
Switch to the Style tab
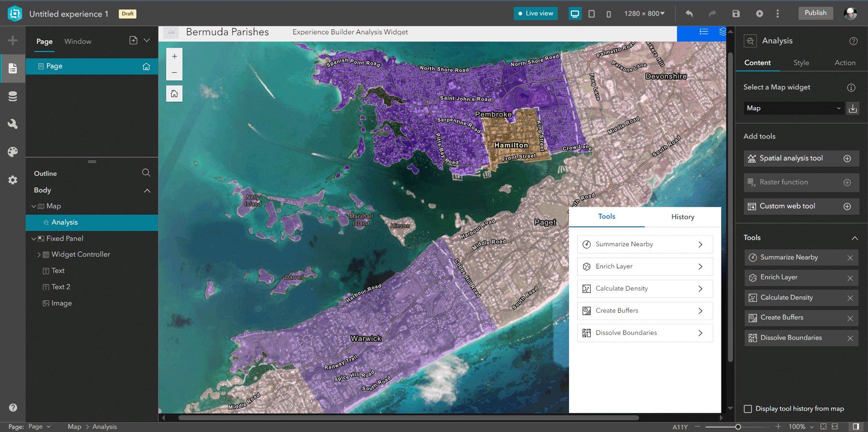coord(801,63)
